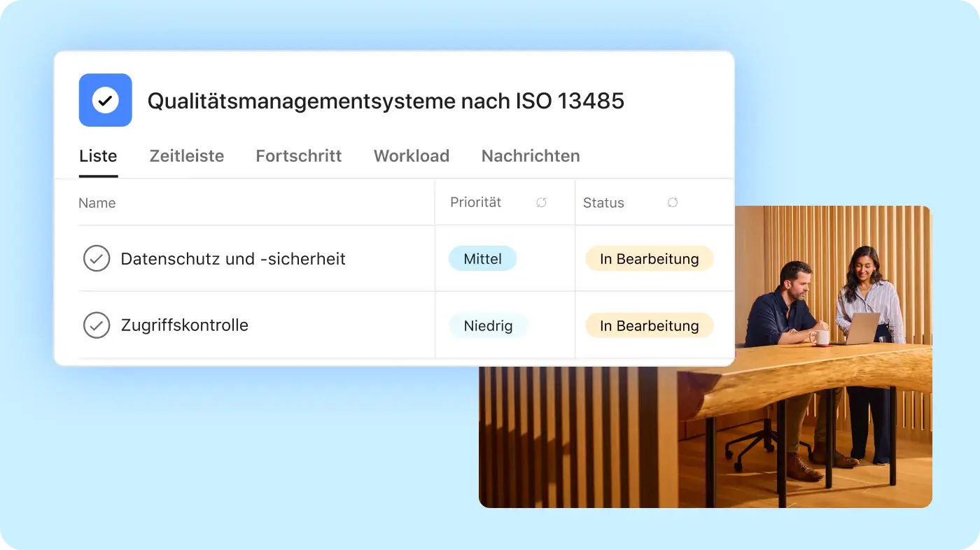Click the Name column header
Image resolution: width=980 pixels, height=550 pixels.
(97, 203)
